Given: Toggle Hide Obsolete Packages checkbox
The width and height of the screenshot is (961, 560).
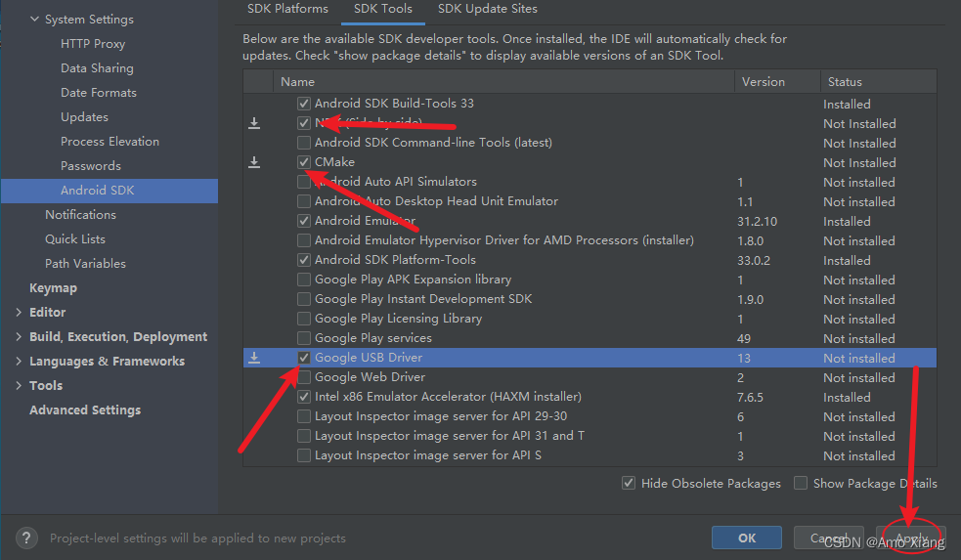Looking at the screenshot, I should (628, 483).
